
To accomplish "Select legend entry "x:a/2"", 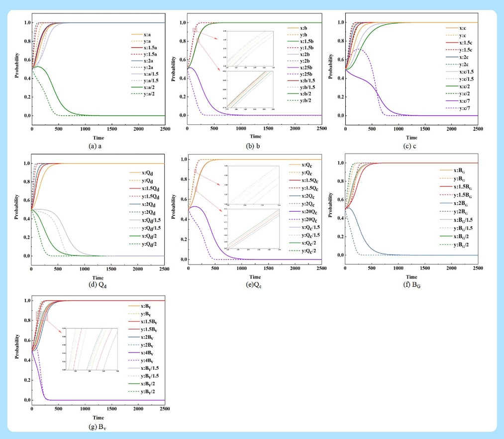I will (143, 88).
